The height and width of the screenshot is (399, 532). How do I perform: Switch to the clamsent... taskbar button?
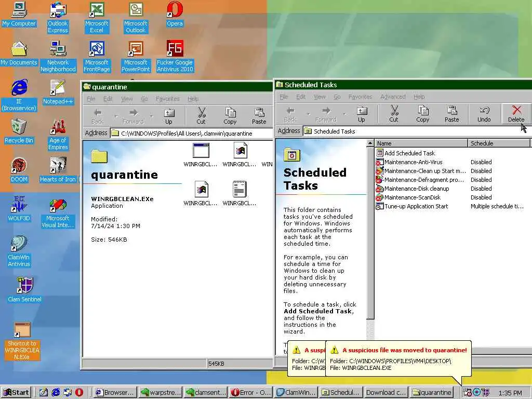click(206, 393)
